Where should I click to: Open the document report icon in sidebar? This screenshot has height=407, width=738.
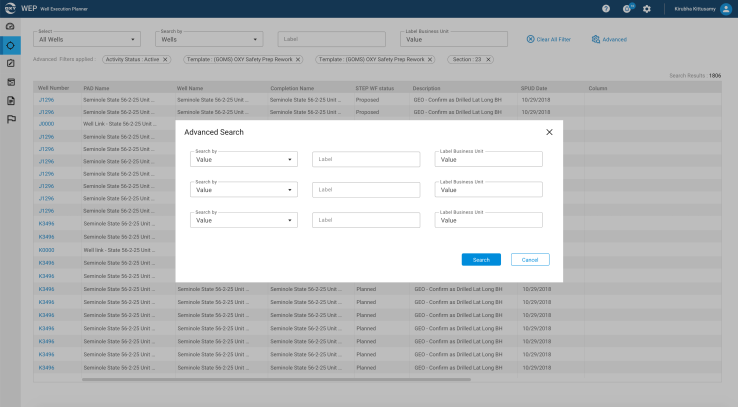coord(10,101)
